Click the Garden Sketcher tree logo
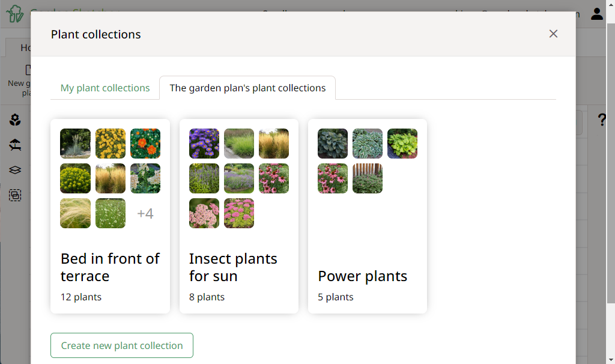615x364 pixels. coord(16,13)
